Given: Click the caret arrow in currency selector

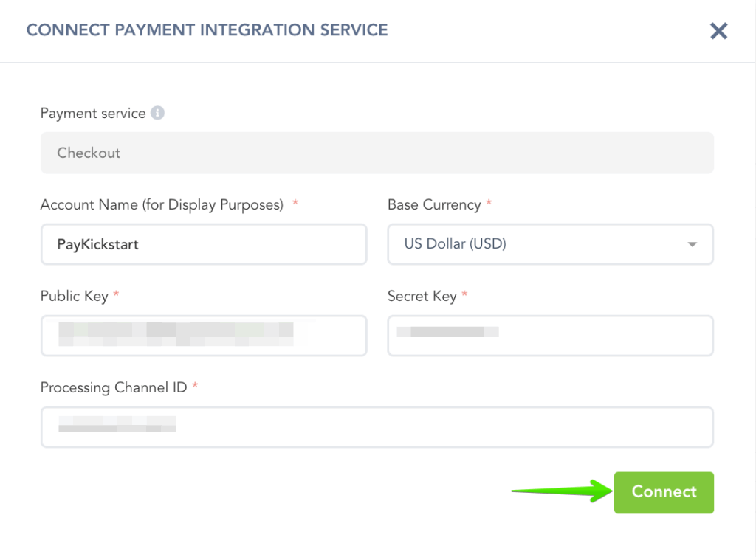Looking at the screenshot, I should (x=692, y=244).
